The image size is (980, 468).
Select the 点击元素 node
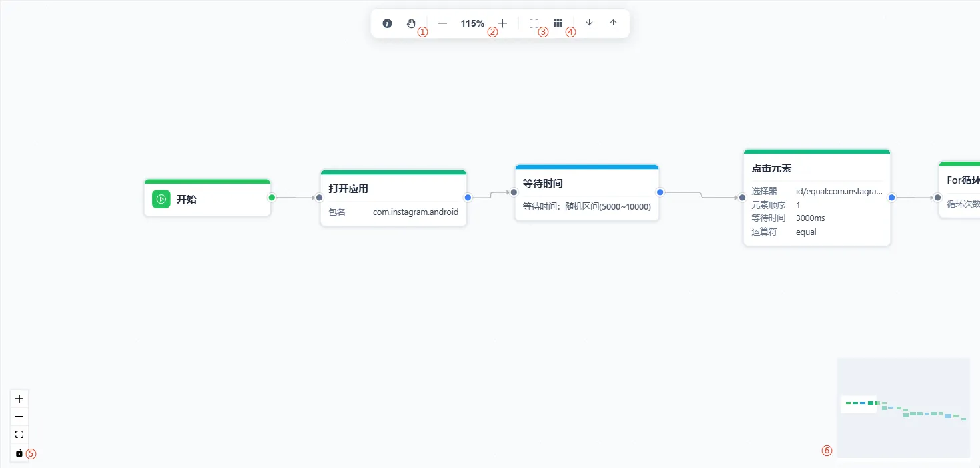[817, 198]
